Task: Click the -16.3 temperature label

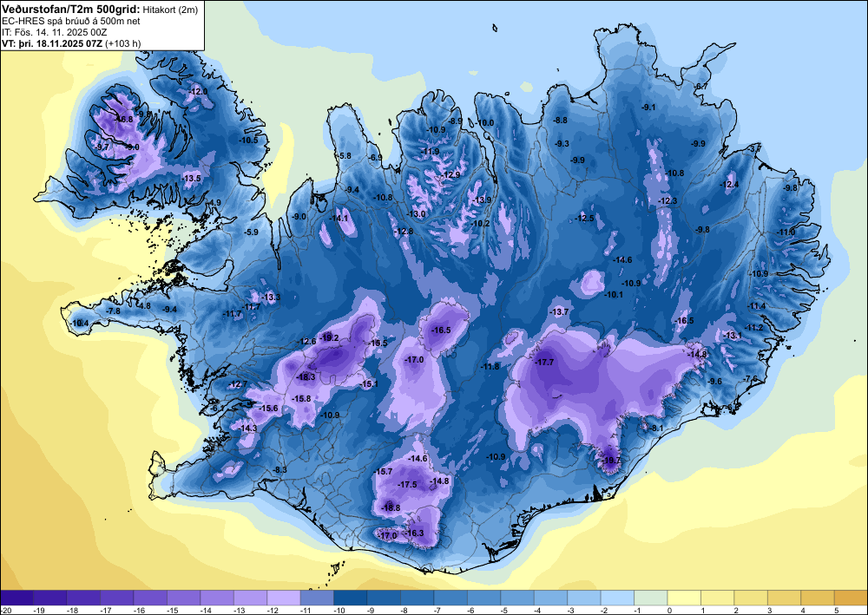Action: 415,533
